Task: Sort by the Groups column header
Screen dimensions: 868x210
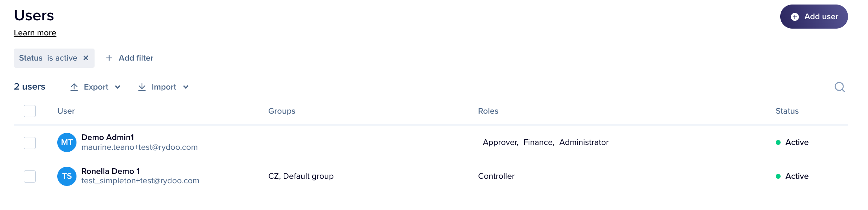Action: pos(282,111)
